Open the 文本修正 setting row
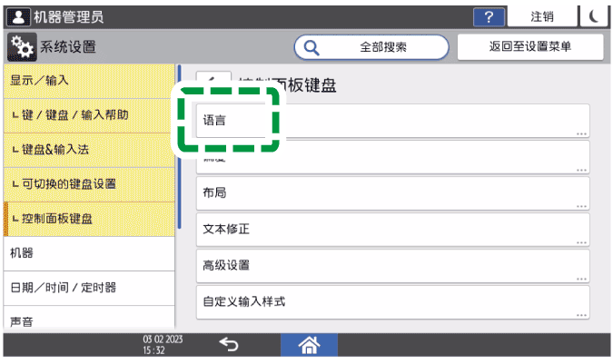The height and width of the screenshot is (364, 613). (x=392, y=230)
